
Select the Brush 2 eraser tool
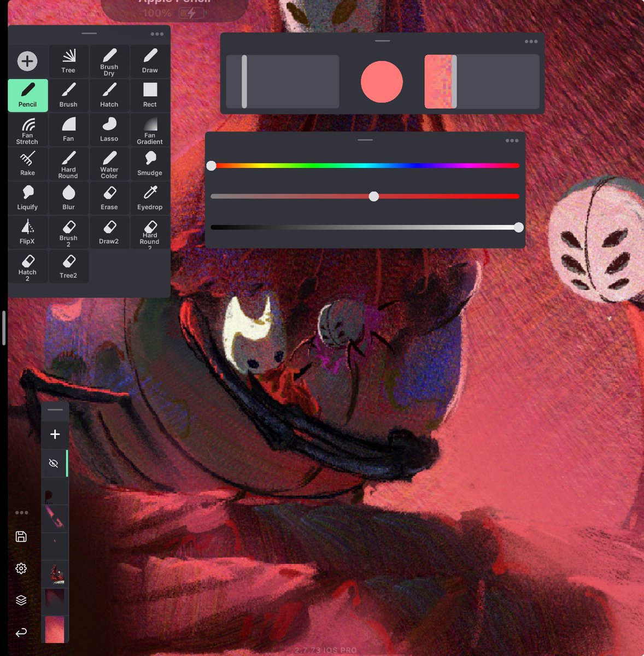click(x=68, y=232)
